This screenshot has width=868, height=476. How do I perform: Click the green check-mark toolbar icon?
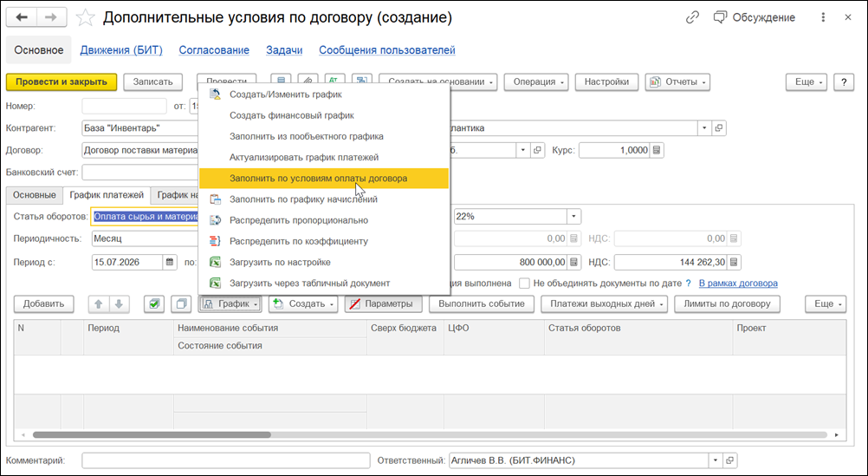[x=154, y=303]
